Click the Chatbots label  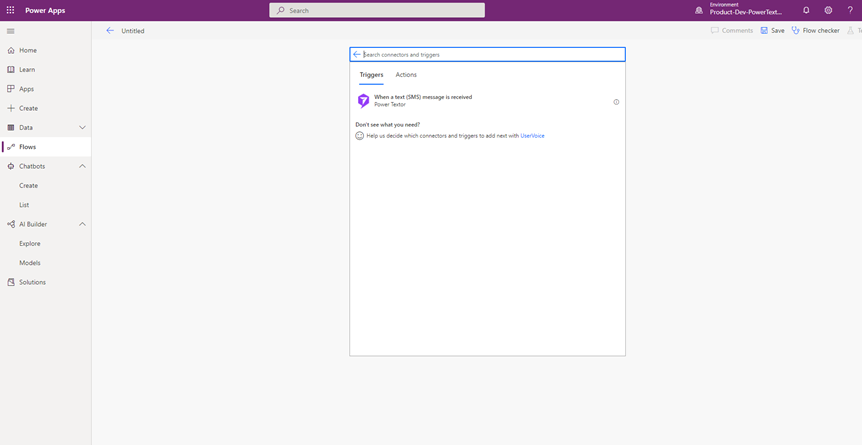(32, 166)
